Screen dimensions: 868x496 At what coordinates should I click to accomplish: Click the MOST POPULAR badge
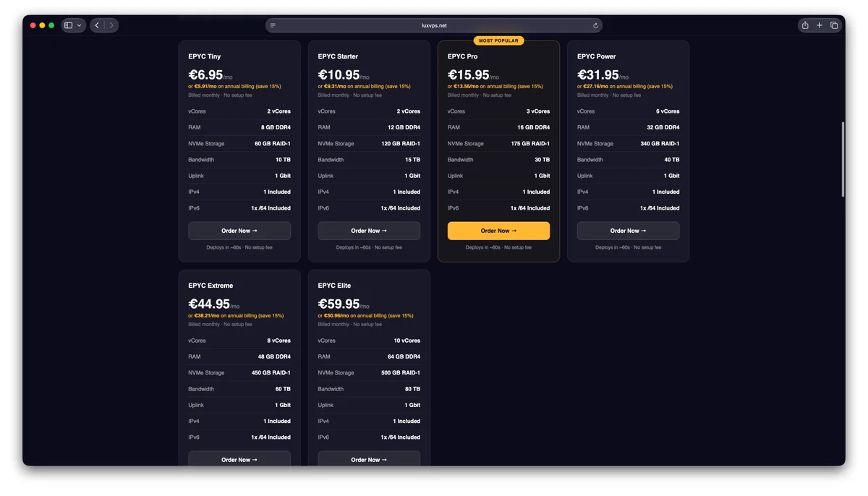coord(498,40)
